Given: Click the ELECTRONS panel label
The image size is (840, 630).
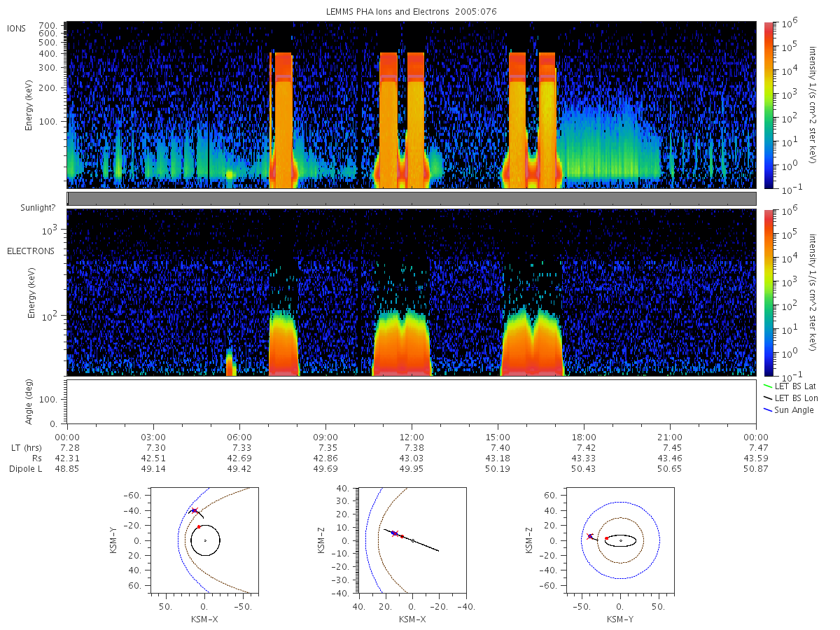Looking at the screenshot, I should click(31, 251).
